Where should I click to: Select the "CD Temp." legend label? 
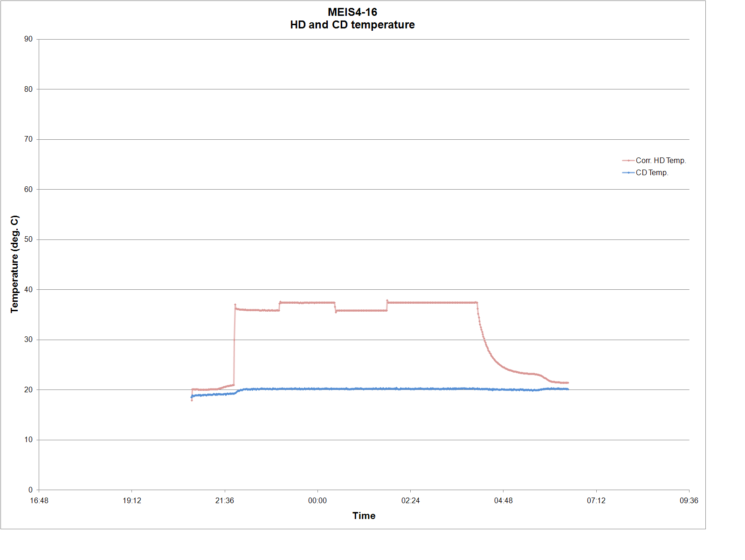pyautogui.click(x=652, y=173)
